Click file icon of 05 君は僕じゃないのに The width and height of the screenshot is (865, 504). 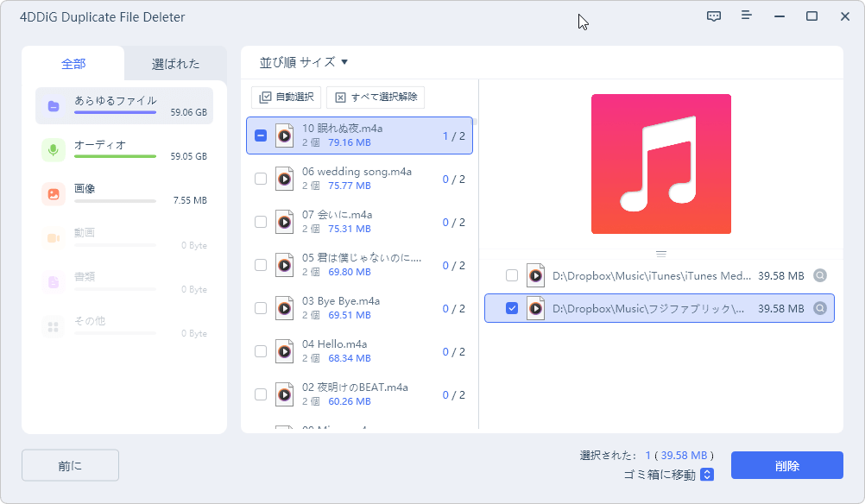click(285, 265)
